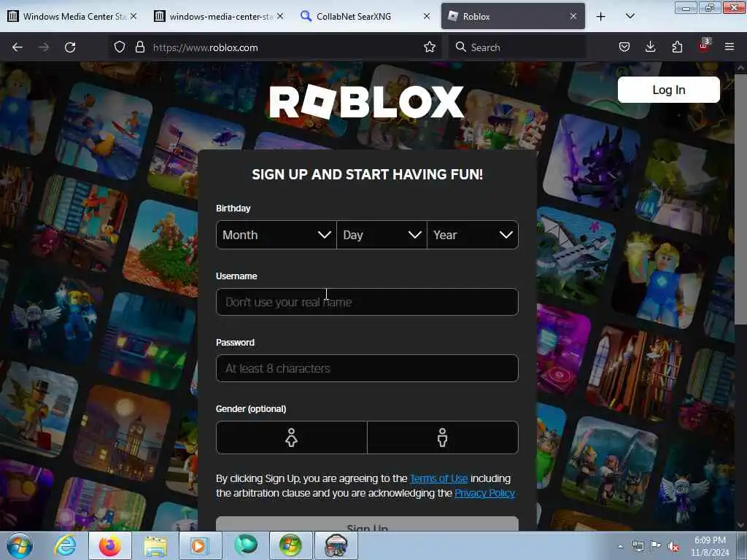Open Windows Explorer folder on taskbar
This screenshot has width=747, height=560.
pyautogui.click(x=155, y=545)
